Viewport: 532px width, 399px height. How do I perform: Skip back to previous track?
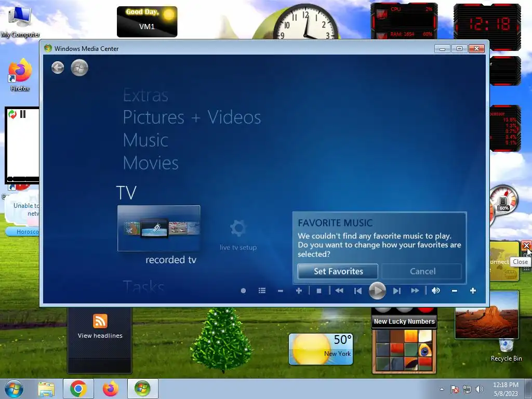click(357, 291)
